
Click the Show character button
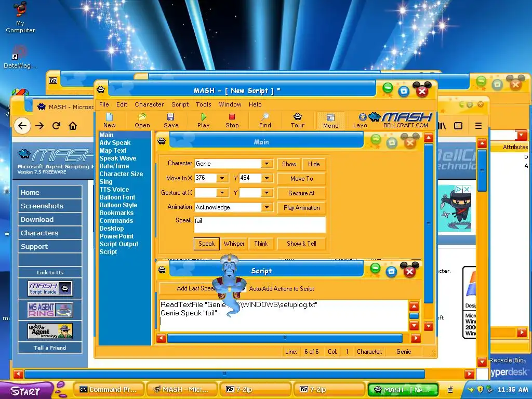pos(289,164)
